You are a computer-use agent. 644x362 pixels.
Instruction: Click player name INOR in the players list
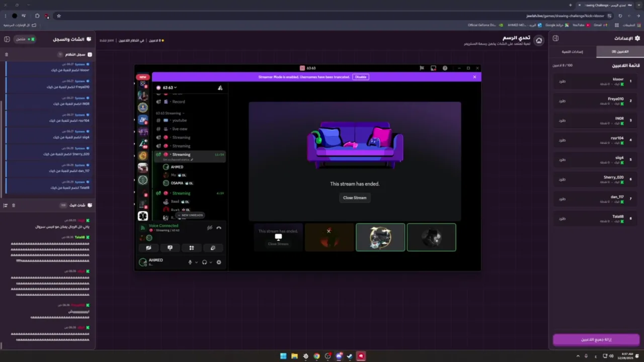619,119
